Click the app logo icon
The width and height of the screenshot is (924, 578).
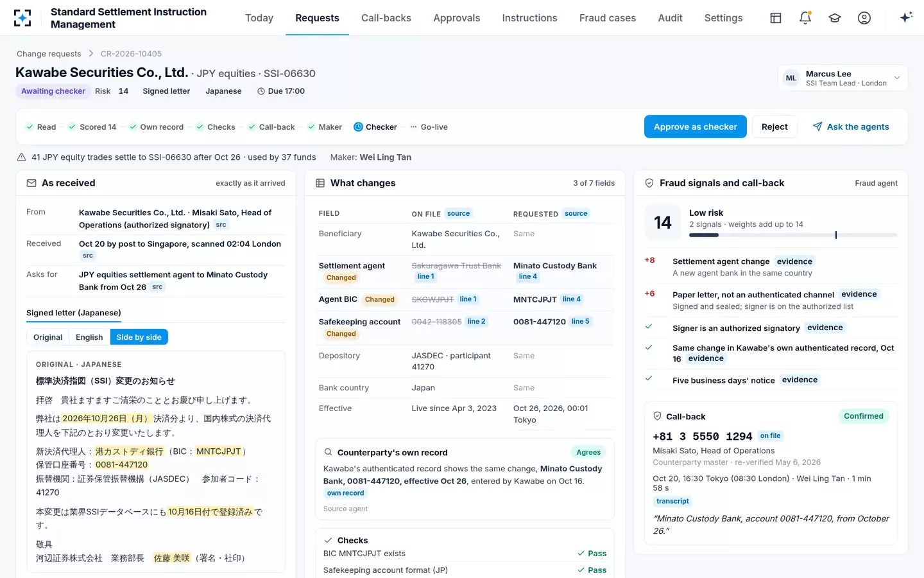(22, 18)
